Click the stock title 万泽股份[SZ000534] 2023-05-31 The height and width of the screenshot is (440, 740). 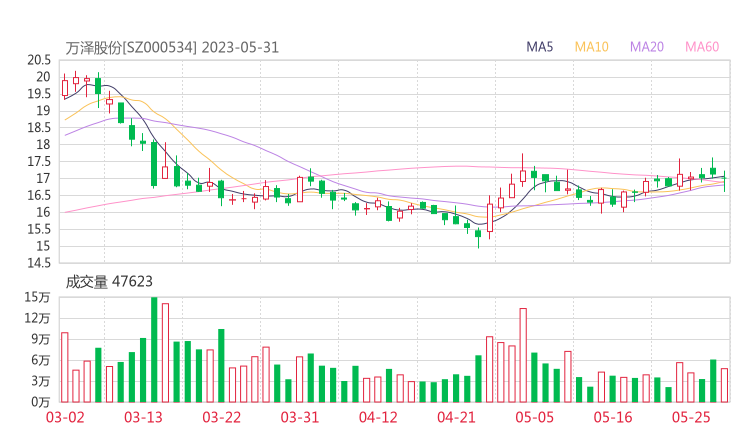(172, 48)
